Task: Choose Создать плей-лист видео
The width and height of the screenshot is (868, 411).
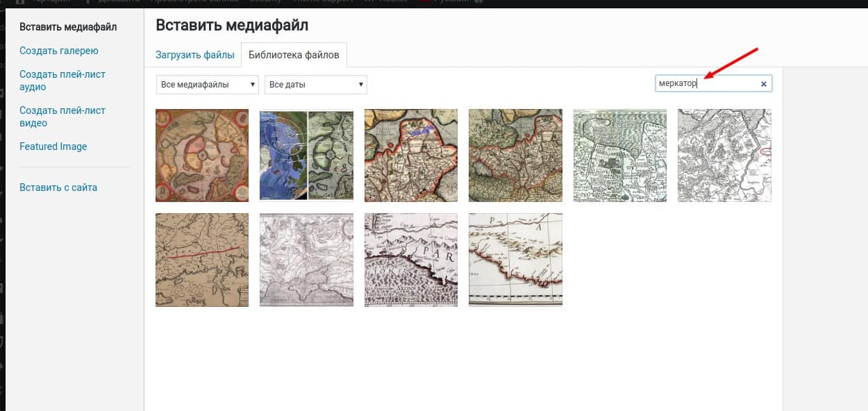Action: 62,117
